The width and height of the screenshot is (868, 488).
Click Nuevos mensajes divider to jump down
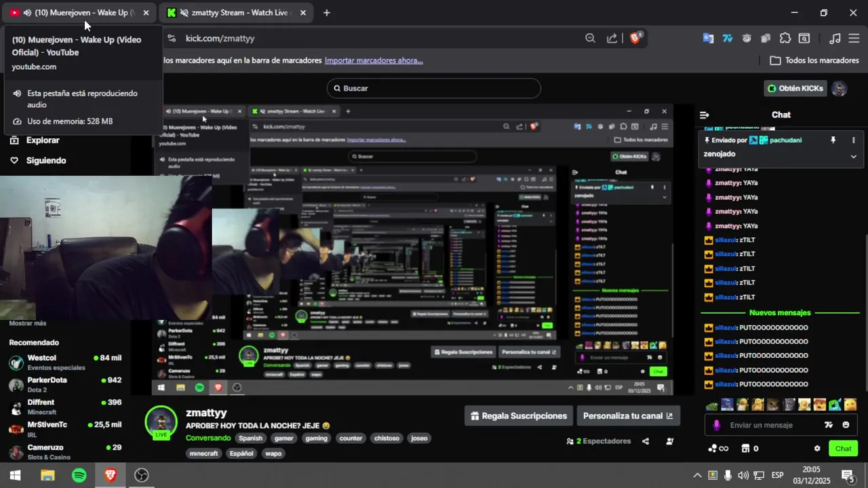click(780, 313)
